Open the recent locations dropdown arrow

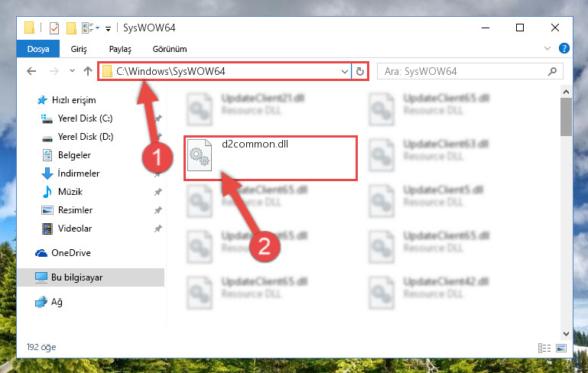tap(72, 71)
